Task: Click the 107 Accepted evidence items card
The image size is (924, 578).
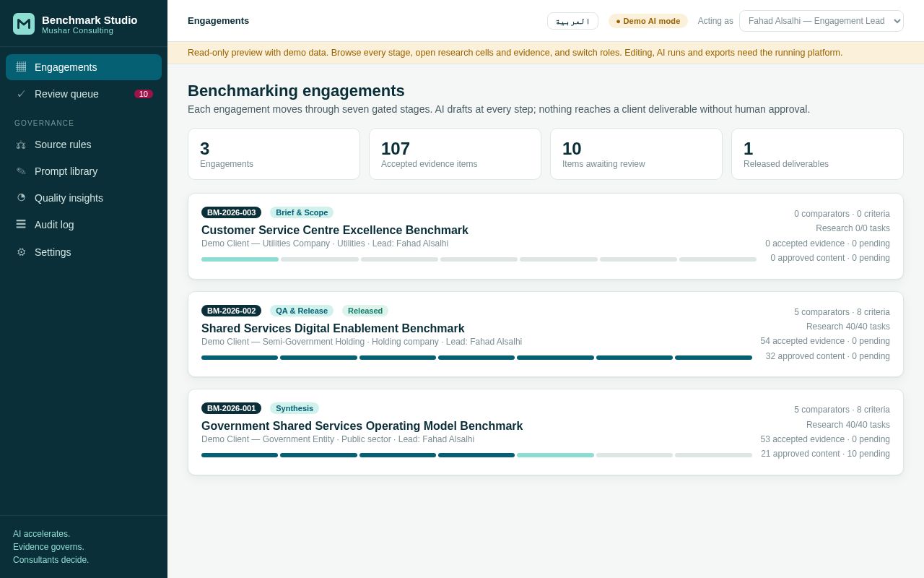Action: click(x=455, y=154)
